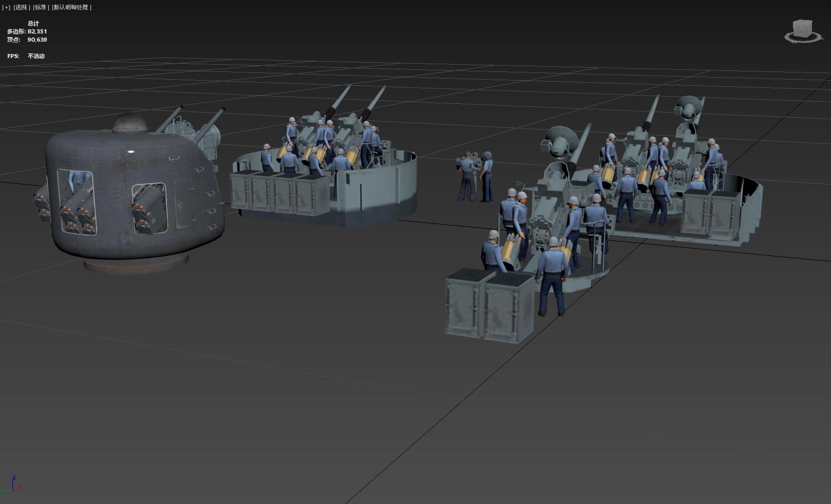Open the 标准 standard quality menu

click(x=41, y=7)
